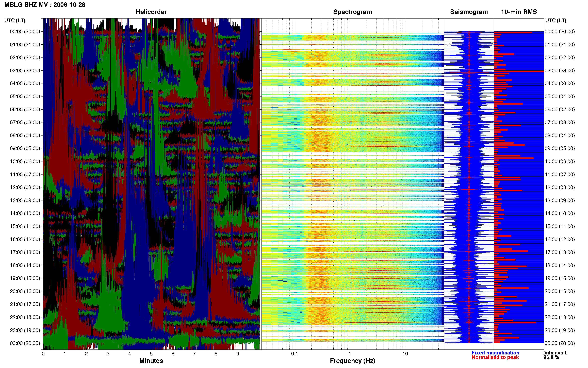Select '10:00 (06:00)' on the left time axis
This screenshot has width=588, height=368.
[25, 161]
